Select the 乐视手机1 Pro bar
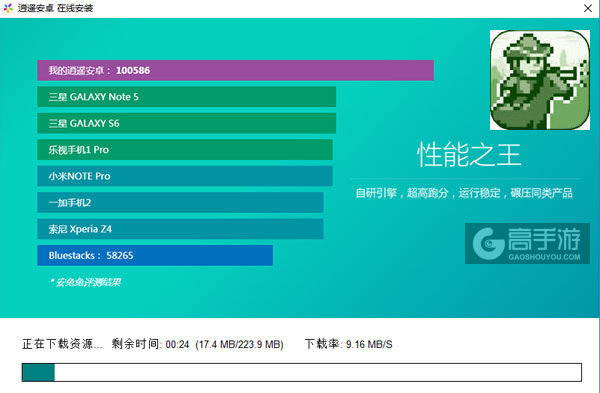Image resolution: width=600 pixels, height=393 pixels. click(185, 150)
